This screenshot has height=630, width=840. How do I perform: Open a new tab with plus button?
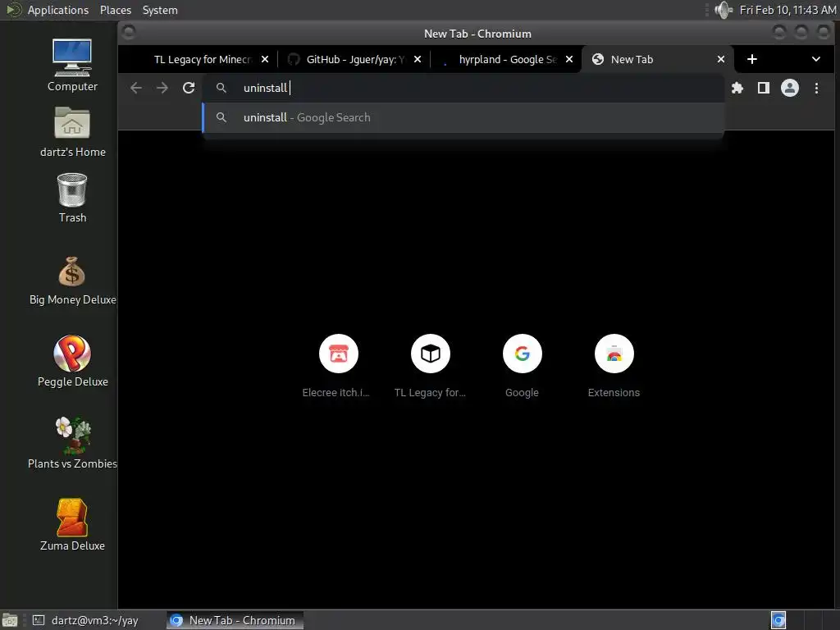[752, 59]
